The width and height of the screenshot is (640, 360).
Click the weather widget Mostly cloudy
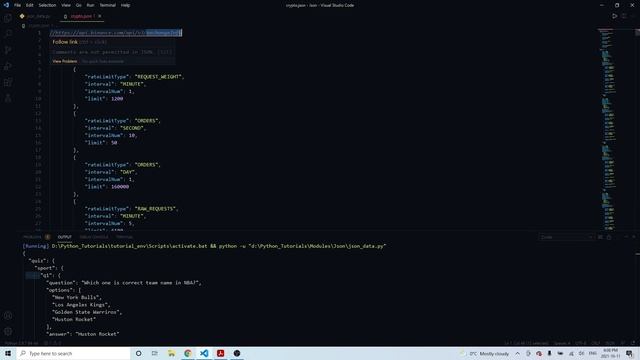[x=485, y=353]
